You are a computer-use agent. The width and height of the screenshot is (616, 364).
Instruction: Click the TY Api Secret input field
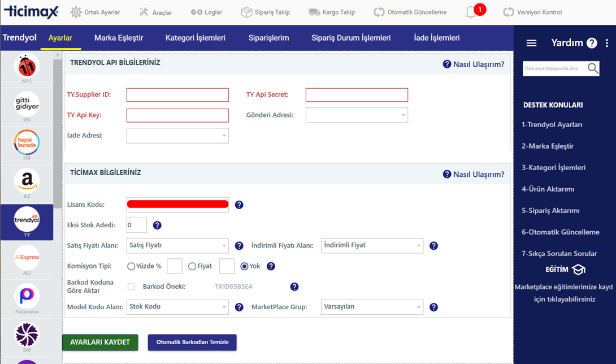pos(357,95)
